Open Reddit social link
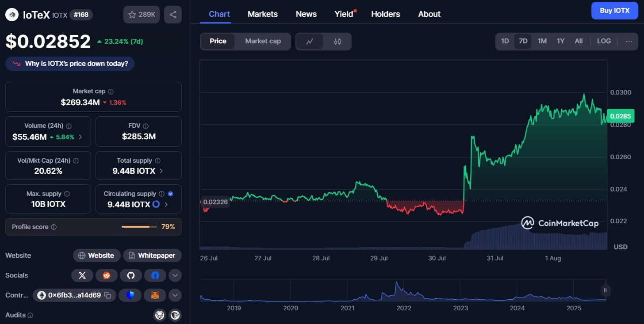 pos(107,275)
